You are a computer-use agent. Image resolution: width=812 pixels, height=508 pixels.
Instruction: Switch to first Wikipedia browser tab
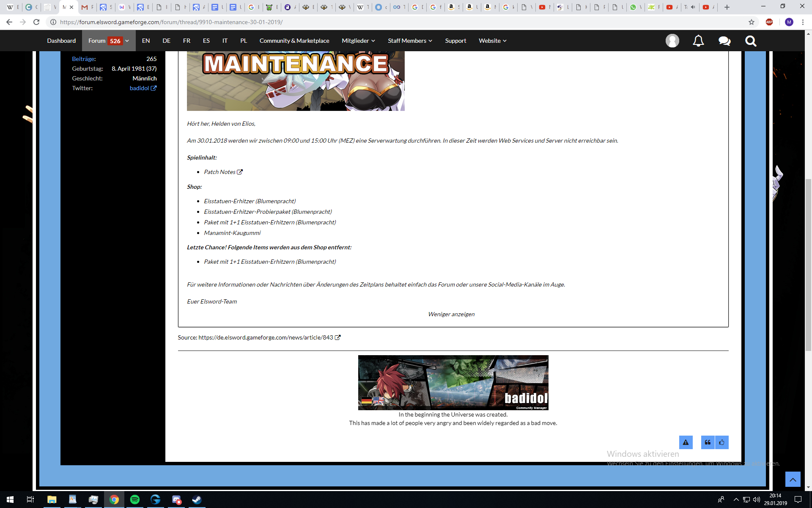[12, 7]
